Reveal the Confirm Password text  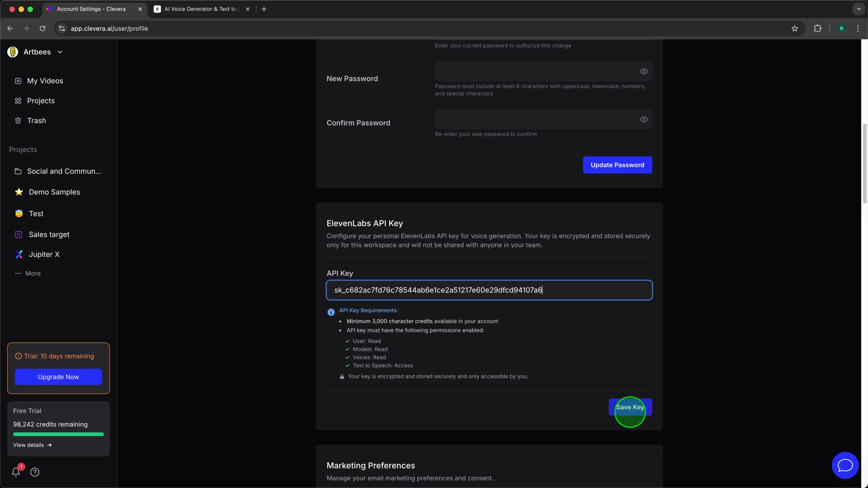click(x=644, y=119)
